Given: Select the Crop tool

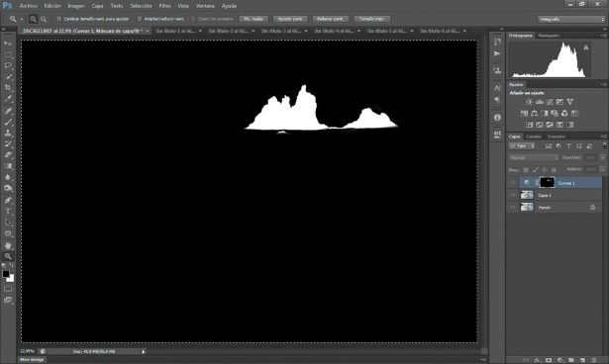Looking at the screenshot, I should pos(8,88).
